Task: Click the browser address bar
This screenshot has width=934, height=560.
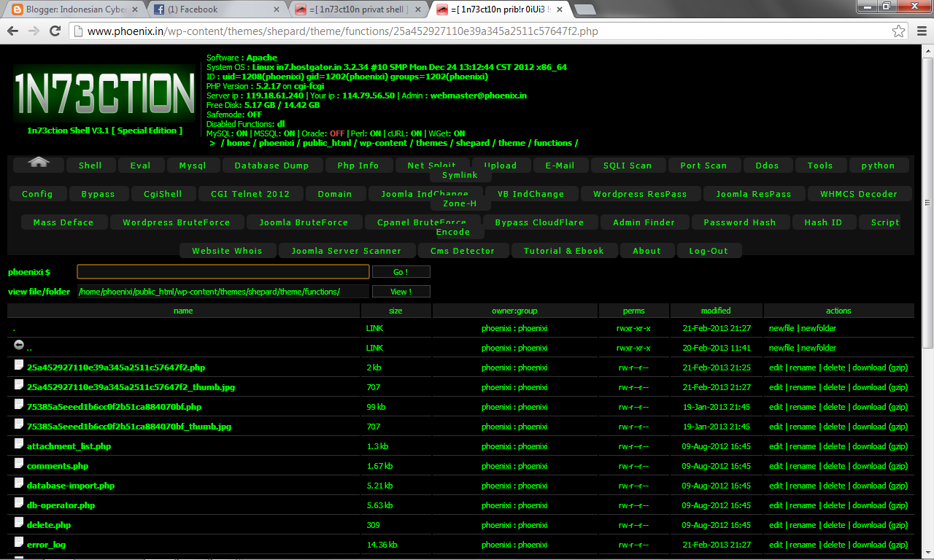Action: (482, 31)
